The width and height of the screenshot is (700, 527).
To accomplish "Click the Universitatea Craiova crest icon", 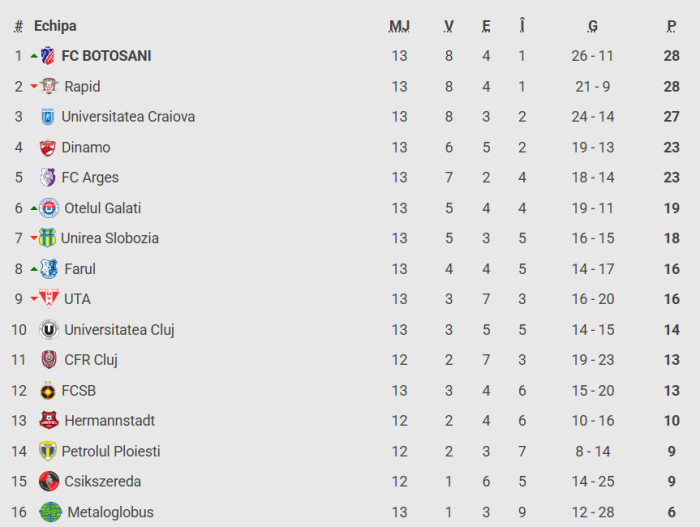I will [x=47, y=117].
